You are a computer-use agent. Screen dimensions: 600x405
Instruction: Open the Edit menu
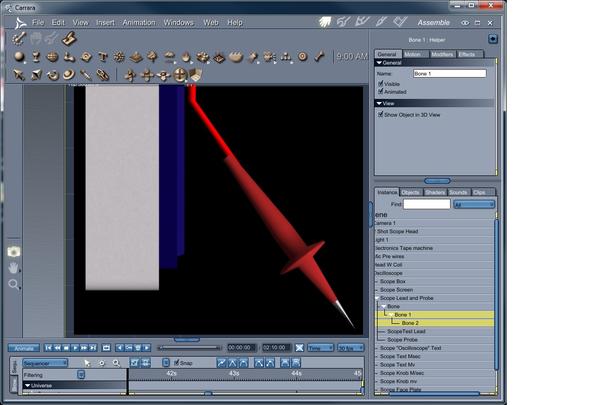pos(58,22)
